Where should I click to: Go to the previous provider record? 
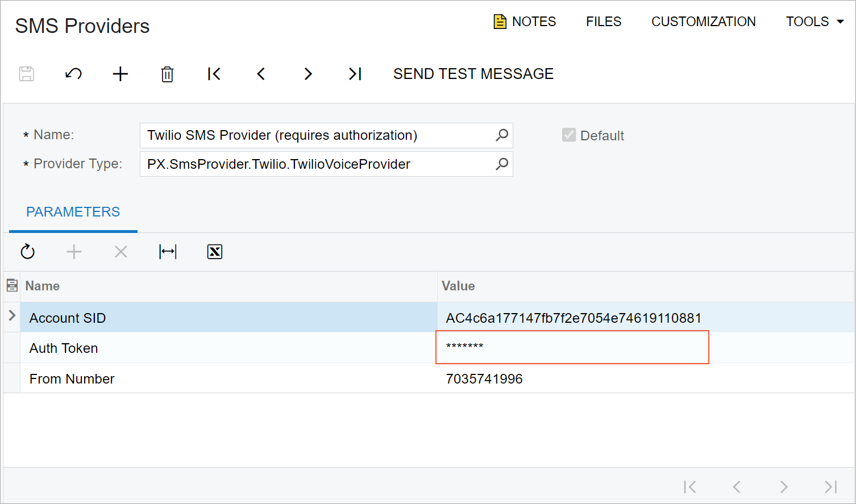point(261,74)
